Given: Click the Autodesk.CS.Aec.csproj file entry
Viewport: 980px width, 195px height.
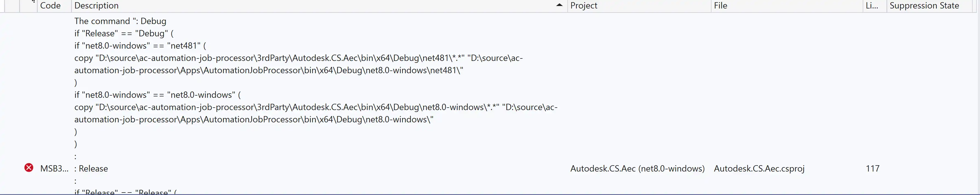Looking at the screenshot, I should (x=759, y=169).
